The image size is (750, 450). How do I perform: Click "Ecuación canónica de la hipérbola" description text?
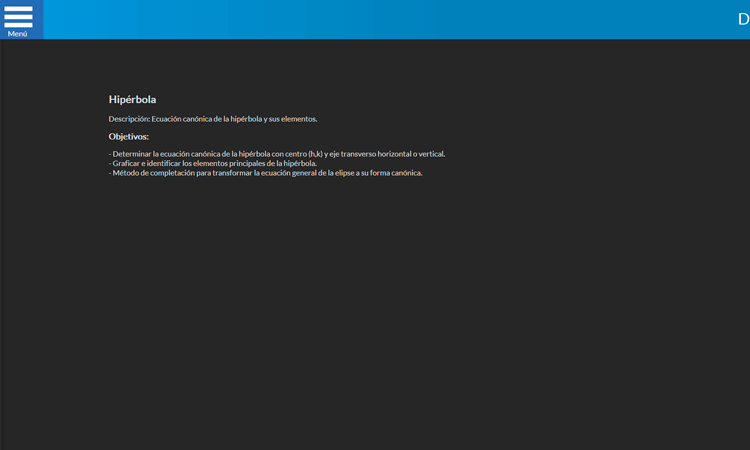coord(206,119)
